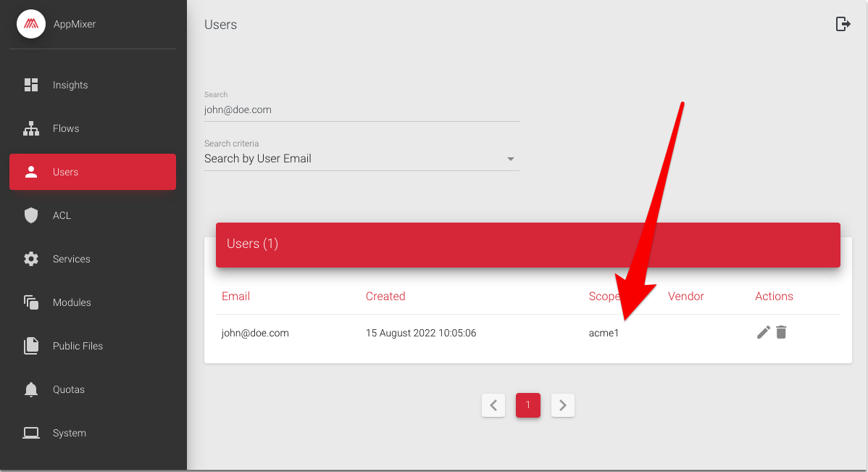Image resolution: width=868 pixels, height=472 pixels.
Task: Open Services via gear icon
Action: [x=31, y=259]
